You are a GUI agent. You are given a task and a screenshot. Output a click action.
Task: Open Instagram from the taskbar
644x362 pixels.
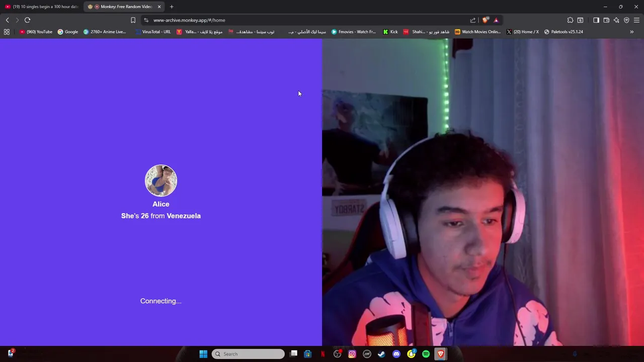[352, 354]
